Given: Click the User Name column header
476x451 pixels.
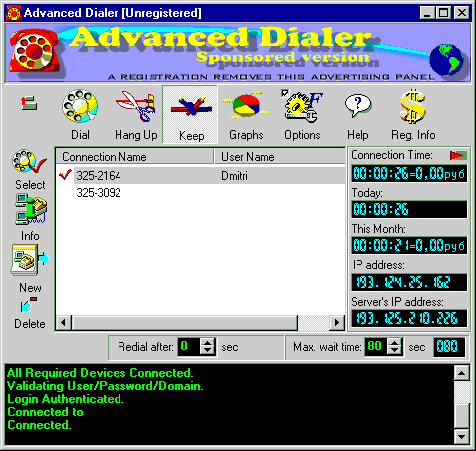Looking at the screenshot, I should tap(280, 157).
